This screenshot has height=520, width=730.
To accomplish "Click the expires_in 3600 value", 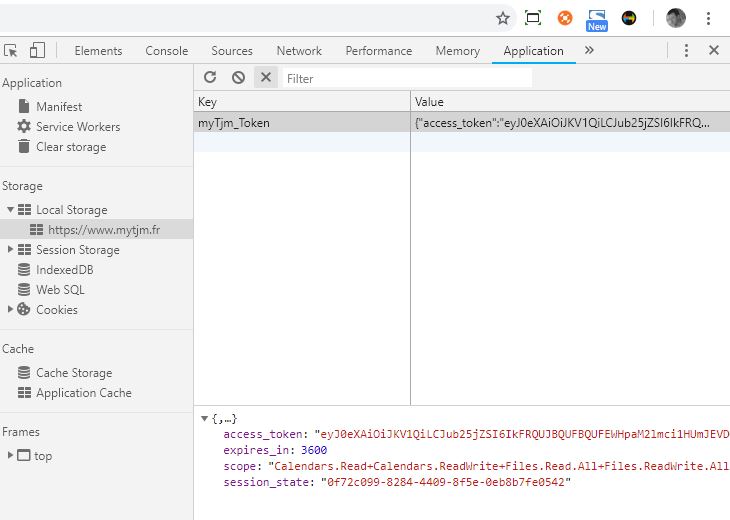I will (x=314, y=450).
